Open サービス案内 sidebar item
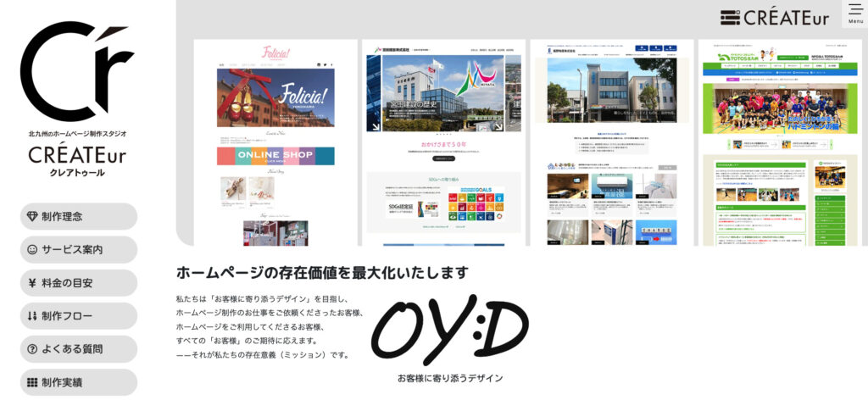This screenshot has width=868, height=400. click(x=79, y=249)
